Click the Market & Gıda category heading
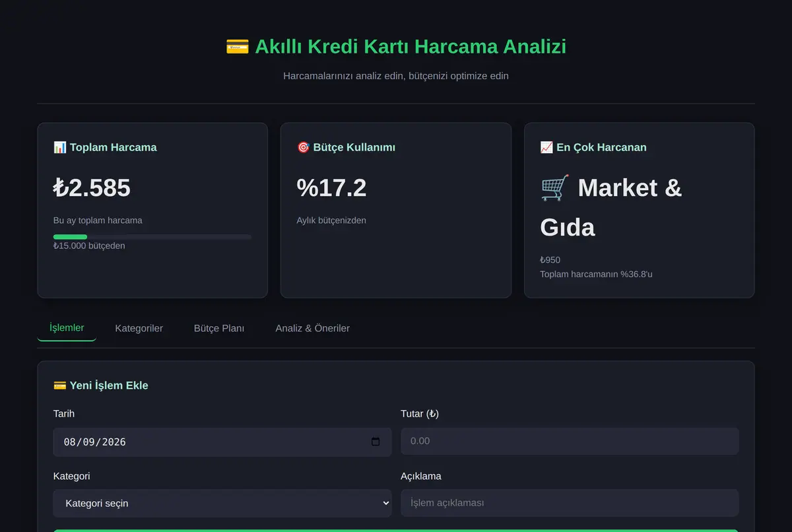 tap(610, 207)
